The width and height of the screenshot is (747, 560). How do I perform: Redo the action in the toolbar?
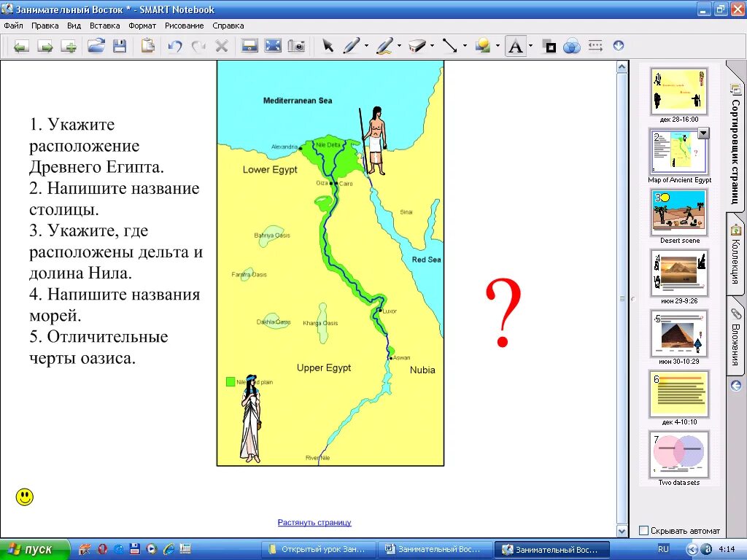(198, 46)
